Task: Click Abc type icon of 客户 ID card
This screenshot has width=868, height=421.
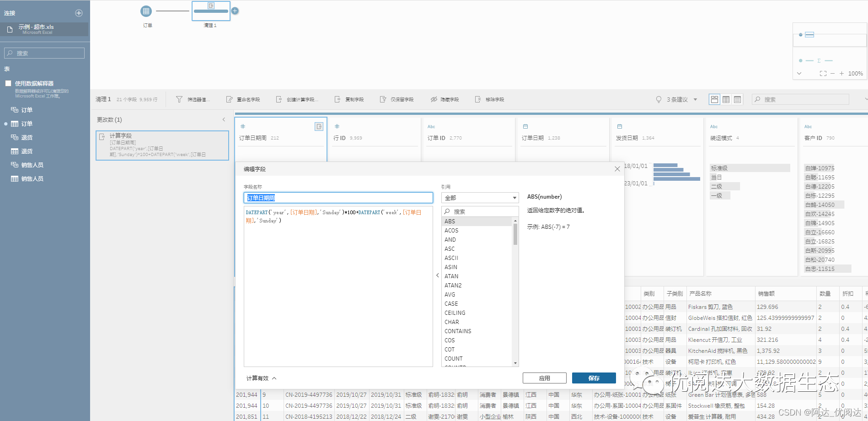Action: tap(808, 127)
